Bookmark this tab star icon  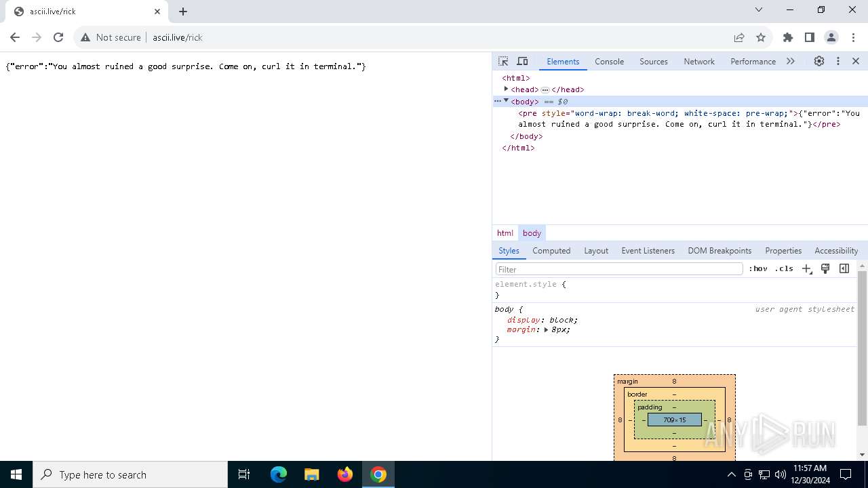click(x=761, y=37)
